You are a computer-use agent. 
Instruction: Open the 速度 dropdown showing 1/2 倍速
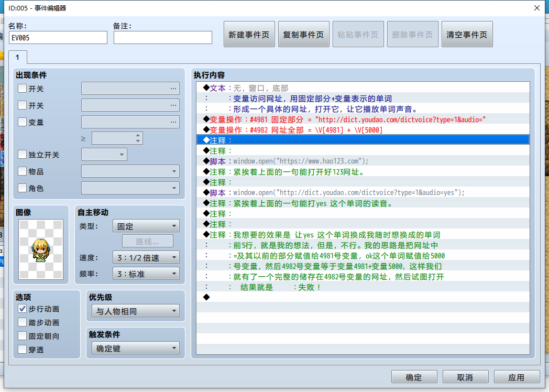146,257
